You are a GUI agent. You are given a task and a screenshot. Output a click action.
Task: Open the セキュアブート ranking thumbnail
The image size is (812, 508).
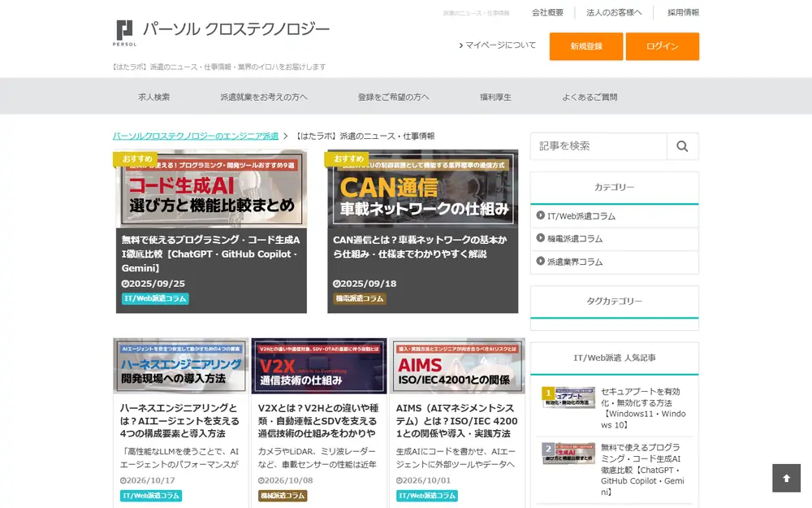568,397
